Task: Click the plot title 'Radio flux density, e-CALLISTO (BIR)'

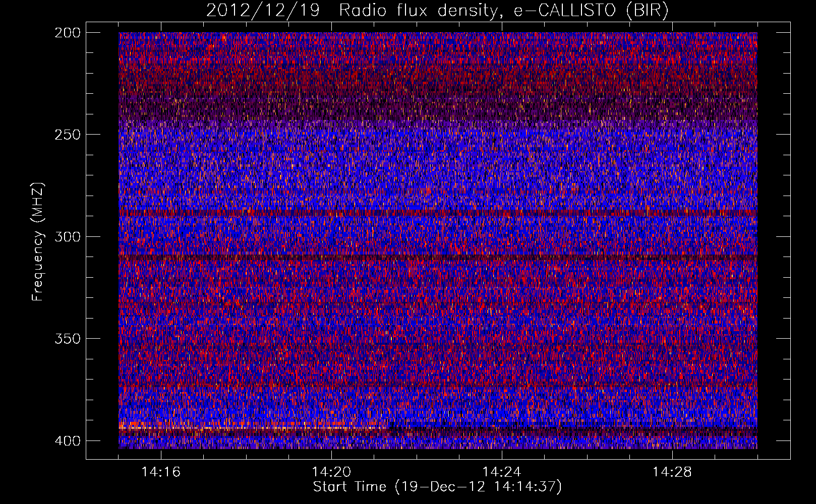Action: tap(504, 11)
